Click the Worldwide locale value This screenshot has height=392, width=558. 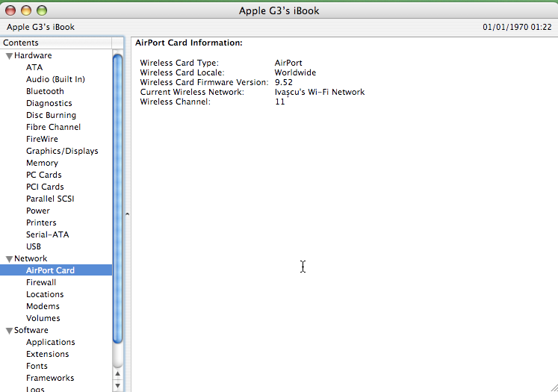tap(295, 72)
